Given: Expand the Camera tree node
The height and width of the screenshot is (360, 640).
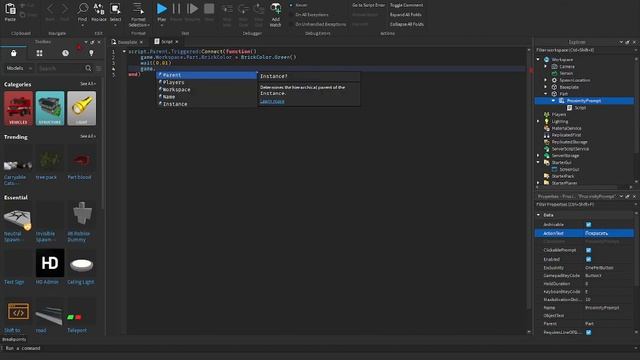Looking at the screenshot, I should coord(546,67).
